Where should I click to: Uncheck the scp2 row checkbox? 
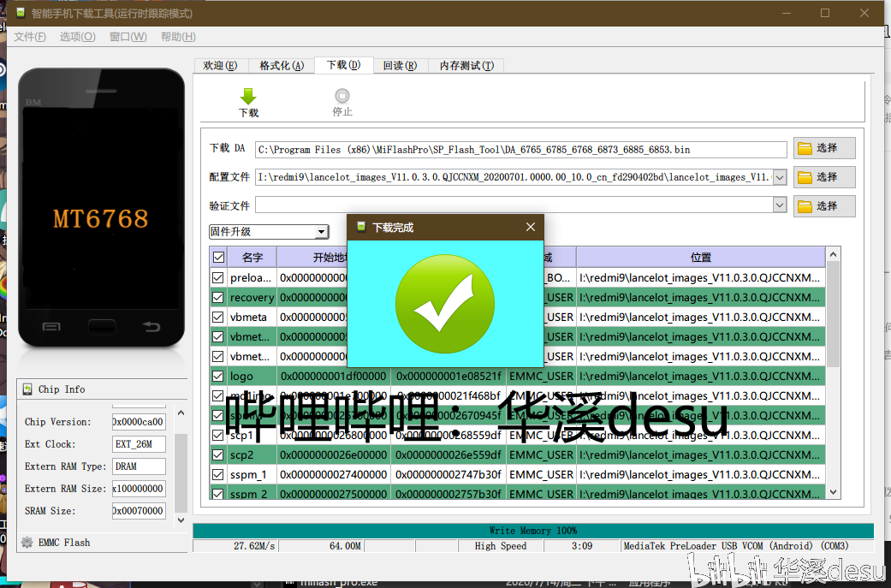click(x=217, y=455)
